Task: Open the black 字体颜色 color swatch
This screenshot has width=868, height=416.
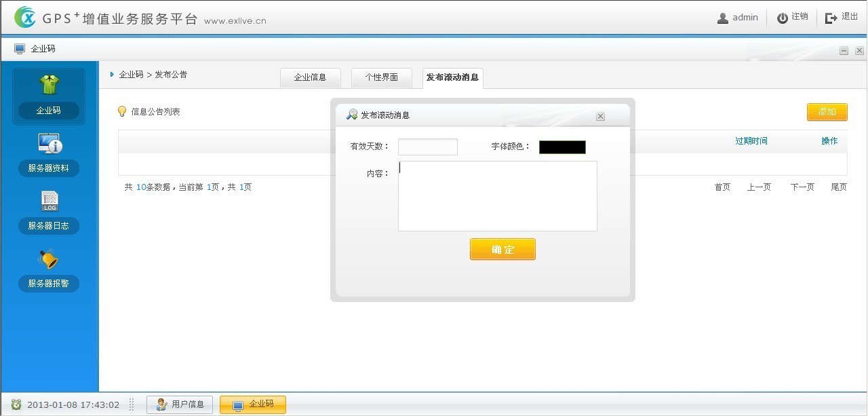Action: 562,147
